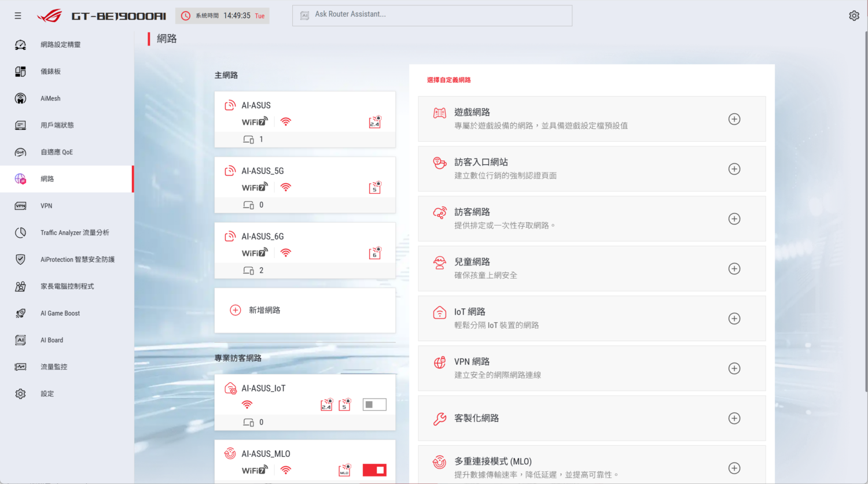Viewport: 868px width, 484px height.
Task: Open AI Game Boost menu item
Action: click(67, 313)
